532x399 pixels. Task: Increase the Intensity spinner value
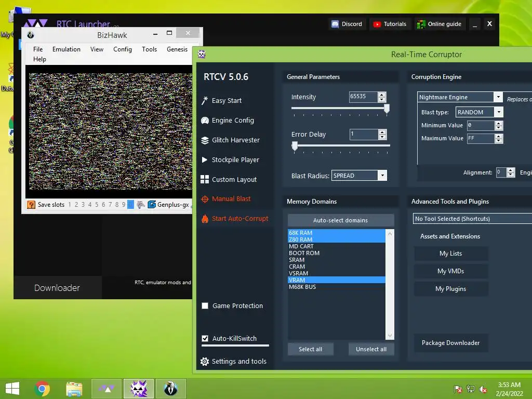[x=382, y=95]
